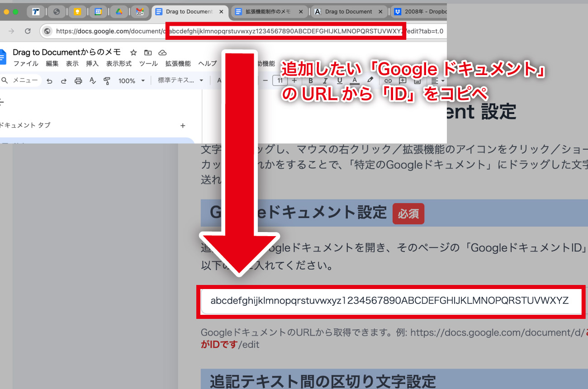The height and width of the screenshot is (389, 588).
Task: Close the active Drag to Document Docs tab
Action: coord(221,12)
